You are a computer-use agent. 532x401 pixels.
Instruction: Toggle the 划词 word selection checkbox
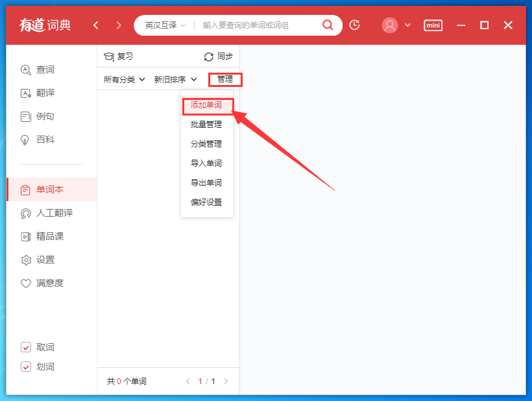coord(27,367)
